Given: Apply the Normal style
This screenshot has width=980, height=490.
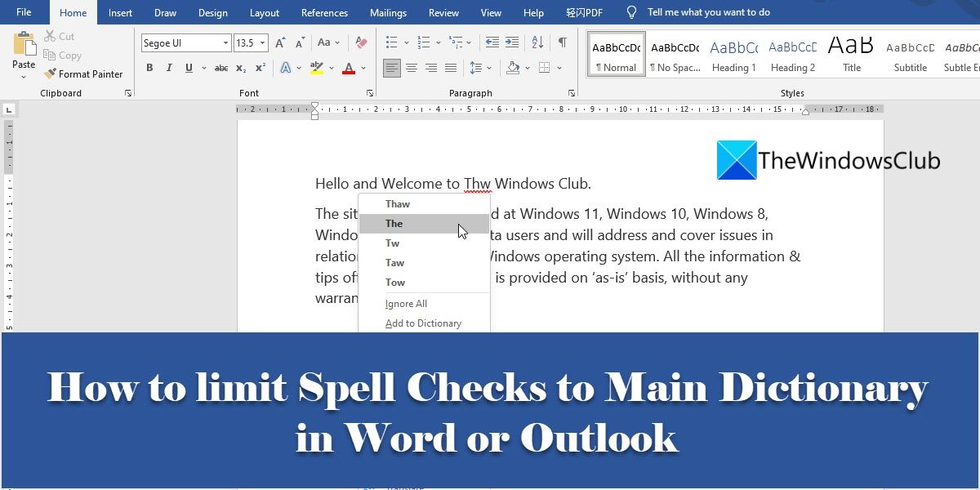Looking at the screenshot, I should click(x=617, y=55).
